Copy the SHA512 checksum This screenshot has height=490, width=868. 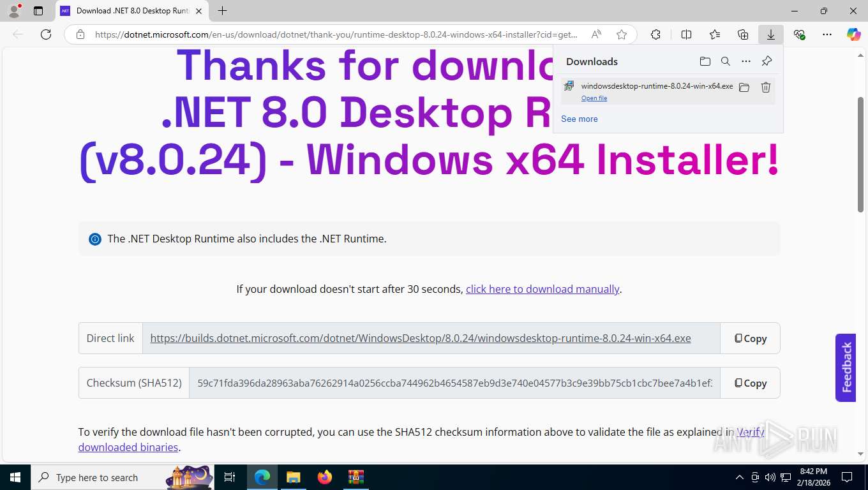point(750,383)
